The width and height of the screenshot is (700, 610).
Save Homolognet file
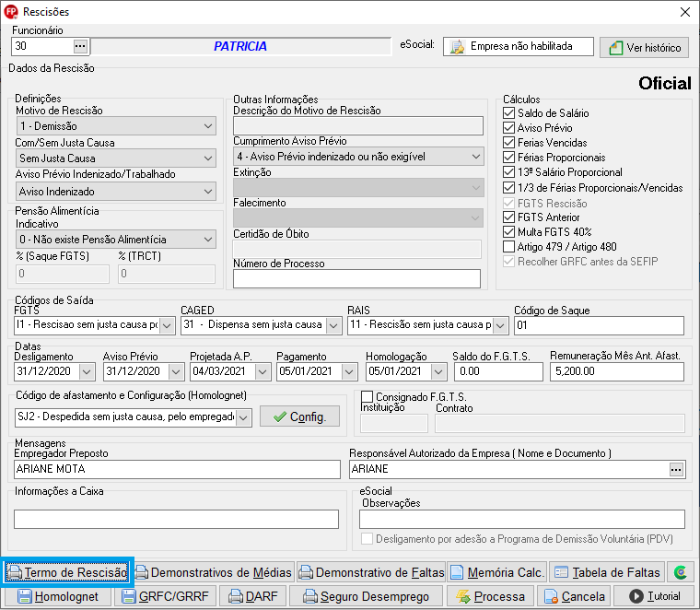coord(58,596)
